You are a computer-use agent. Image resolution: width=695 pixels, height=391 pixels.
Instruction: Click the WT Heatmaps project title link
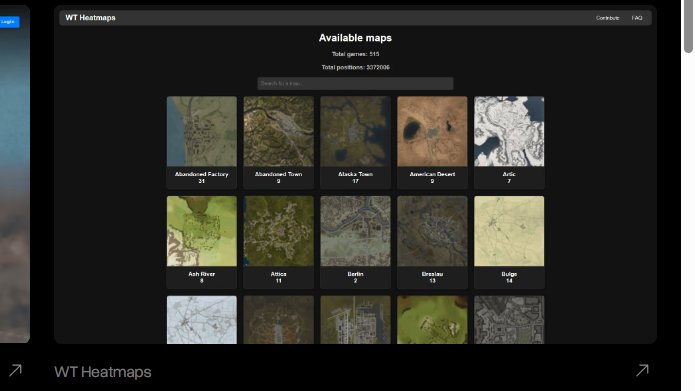103,372
